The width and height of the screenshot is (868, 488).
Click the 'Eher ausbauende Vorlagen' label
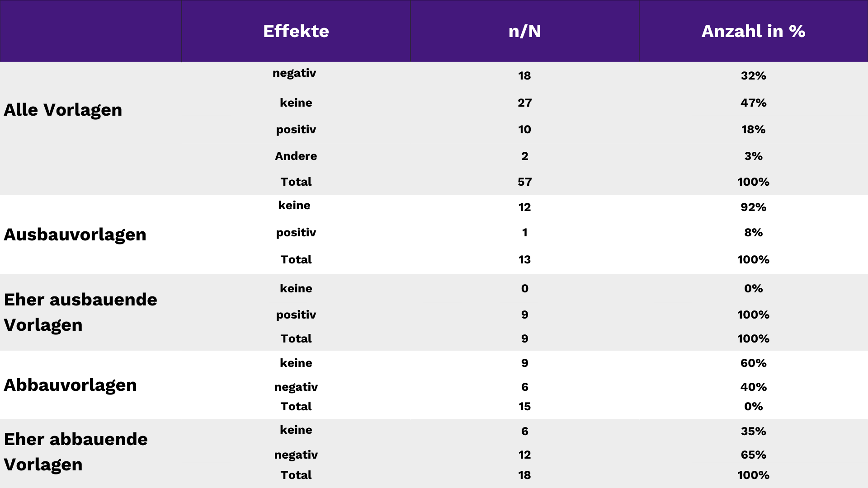[x=80, y=312]
